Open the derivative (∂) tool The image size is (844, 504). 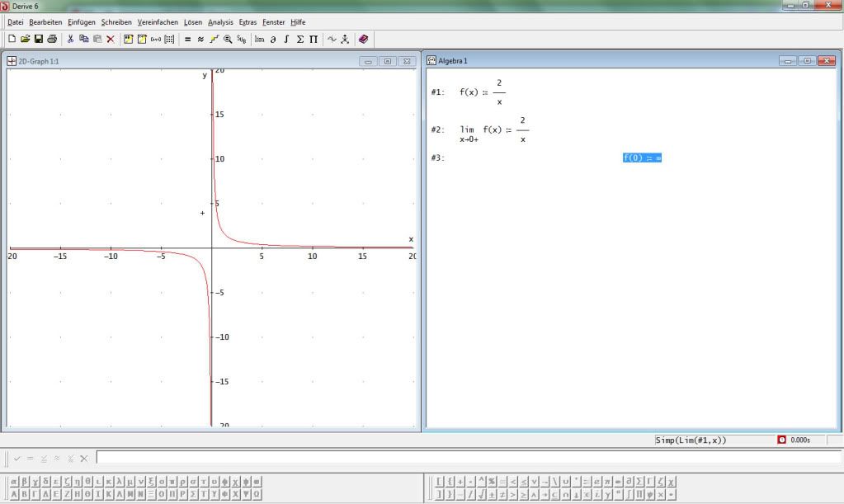pos(273,39)
